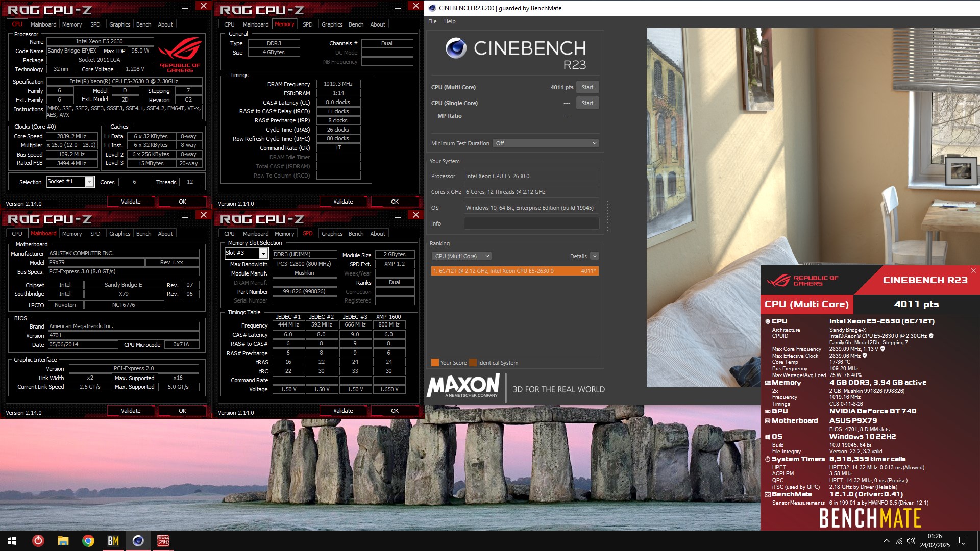Click the CAS# Latency value 8.0 clocks
This screenshot has height=551, width=980.
click(338, 102)
